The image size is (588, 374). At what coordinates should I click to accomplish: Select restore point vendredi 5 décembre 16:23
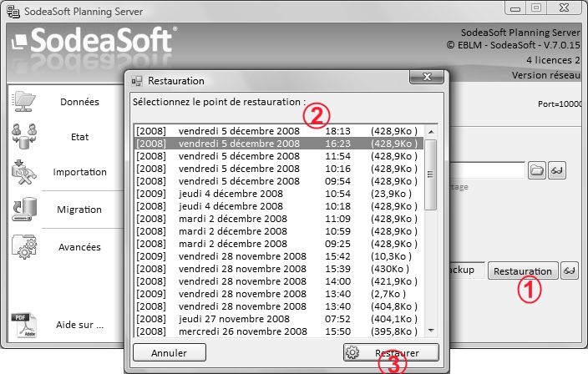pyautogui.click(x=279, y=144)
